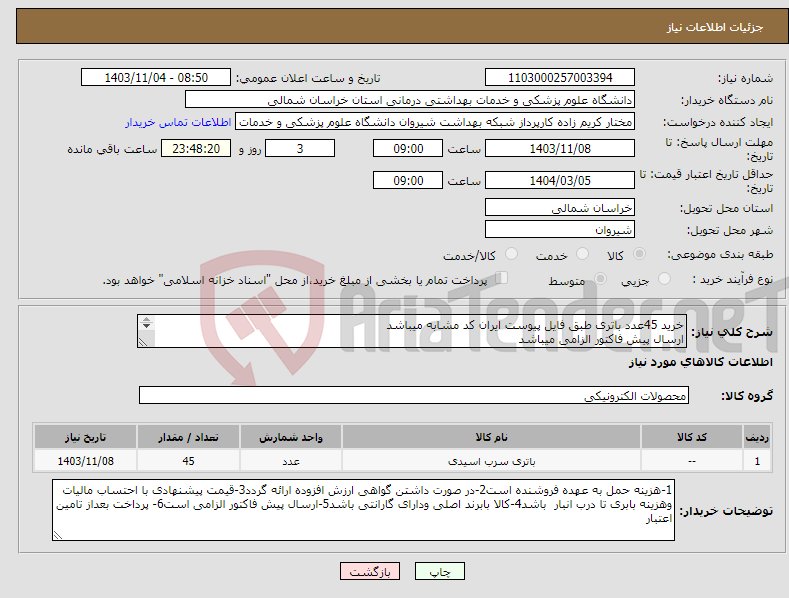
Task: Select the متوسط purchase type radio
Action: click(600, 278)
